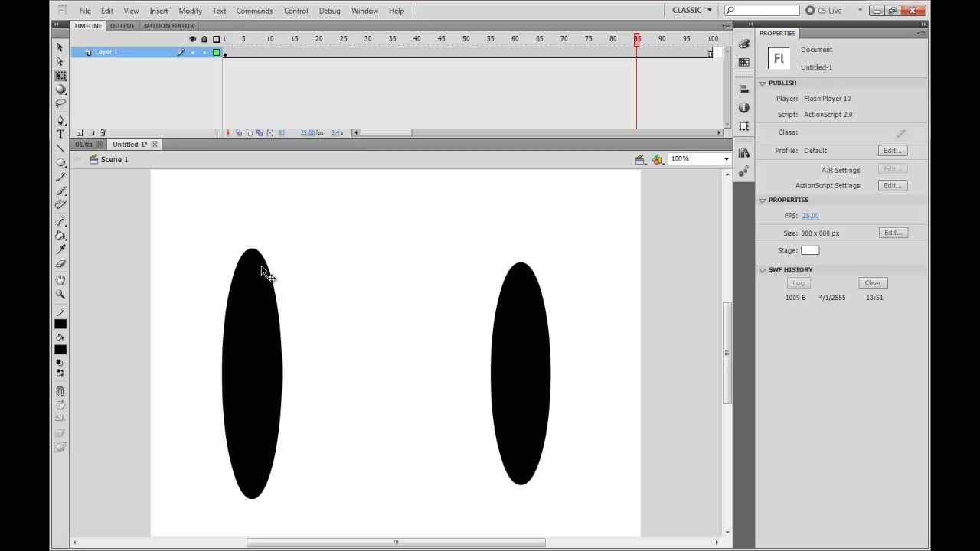
Task: Select the Hand tool
Action: pos(60,280)
